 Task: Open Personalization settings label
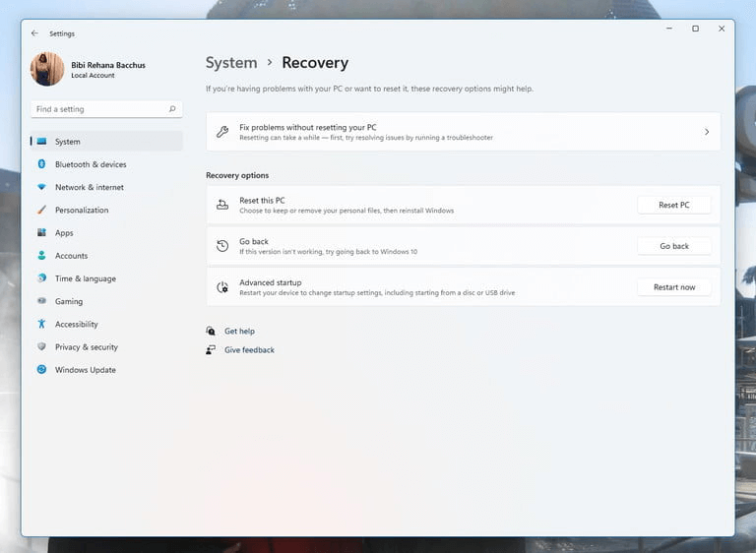pyautogui.click(x=82, y=210)
